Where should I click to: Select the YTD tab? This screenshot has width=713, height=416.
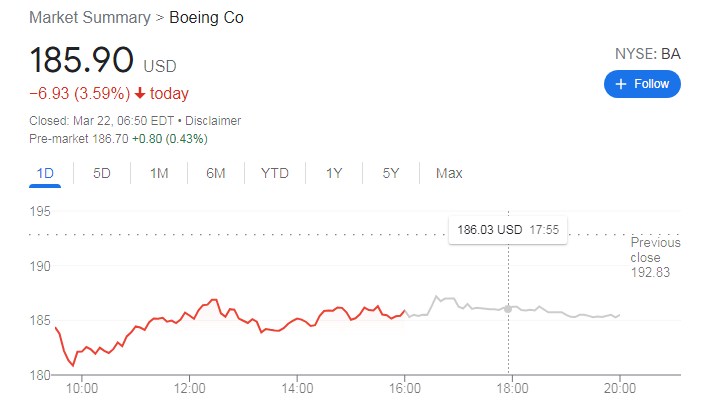coord(275,173)
